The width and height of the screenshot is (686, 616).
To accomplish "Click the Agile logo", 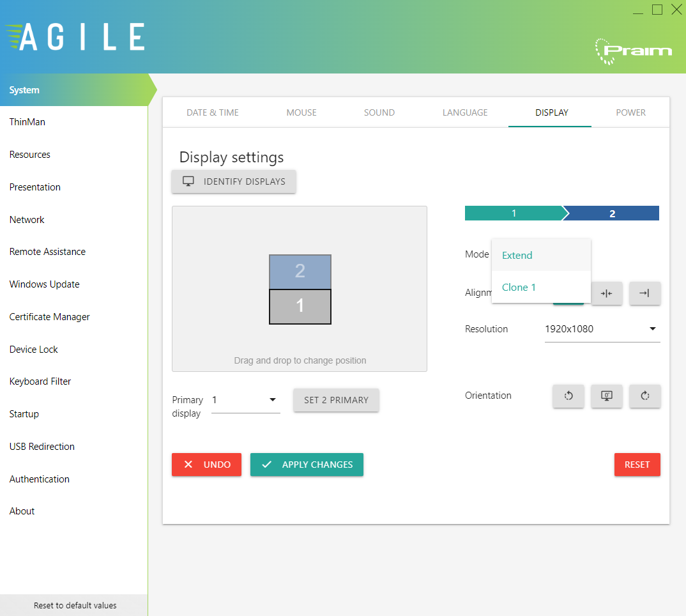I will [75, 37].
